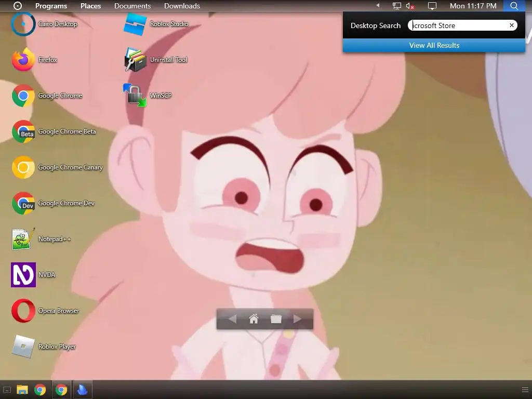Toggle the search magnifier icon in menu bar
This screenshot has width=532, height=399.
point(514,6)
